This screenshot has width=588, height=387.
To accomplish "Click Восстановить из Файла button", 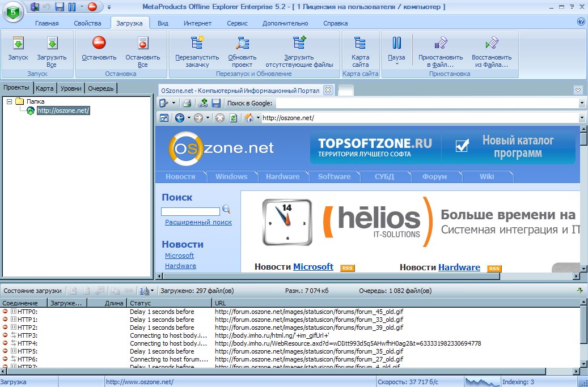I will (x=491, y=52).
